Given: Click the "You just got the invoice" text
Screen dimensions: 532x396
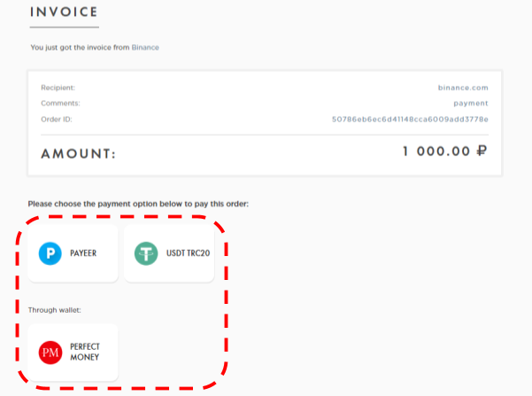Looking at the screenshot, I should point(80,47).
